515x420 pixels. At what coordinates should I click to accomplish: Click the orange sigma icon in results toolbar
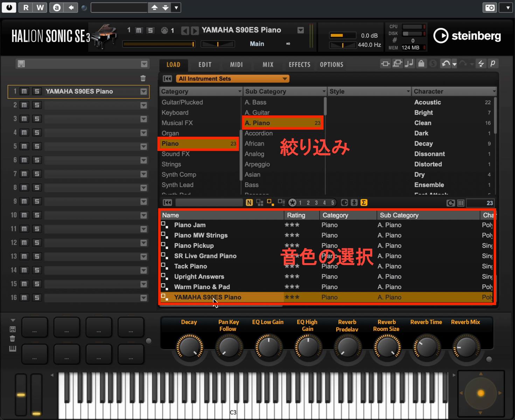(x=364, y=203)
